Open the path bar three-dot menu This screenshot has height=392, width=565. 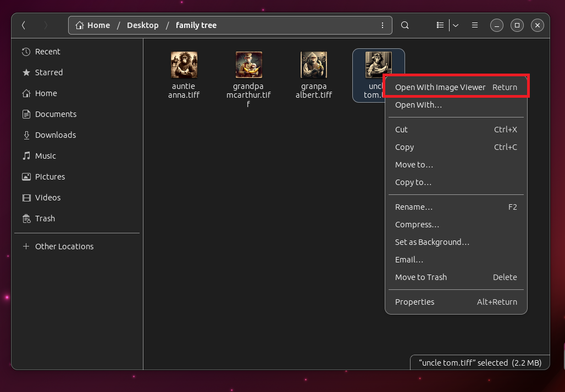pos(383,25)
